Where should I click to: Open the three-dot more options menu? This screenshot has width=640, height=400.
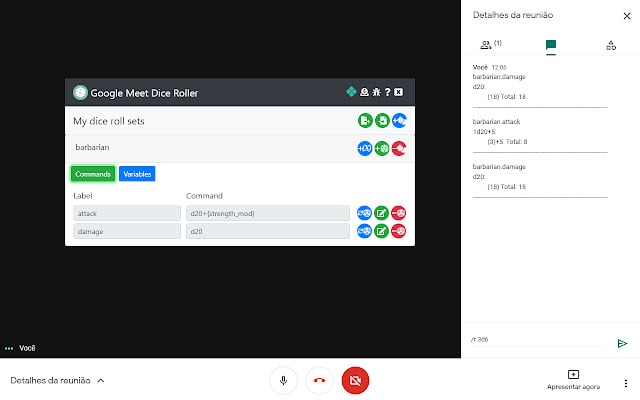coord(626,383)
